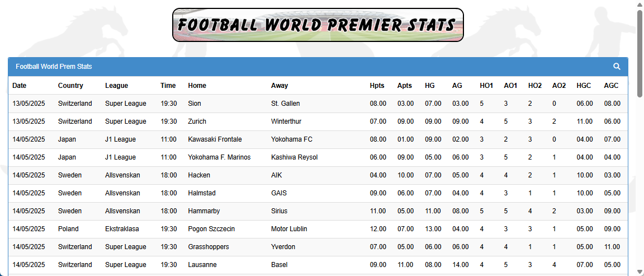Click the vertical scrollbar thumb

(640, 53)
